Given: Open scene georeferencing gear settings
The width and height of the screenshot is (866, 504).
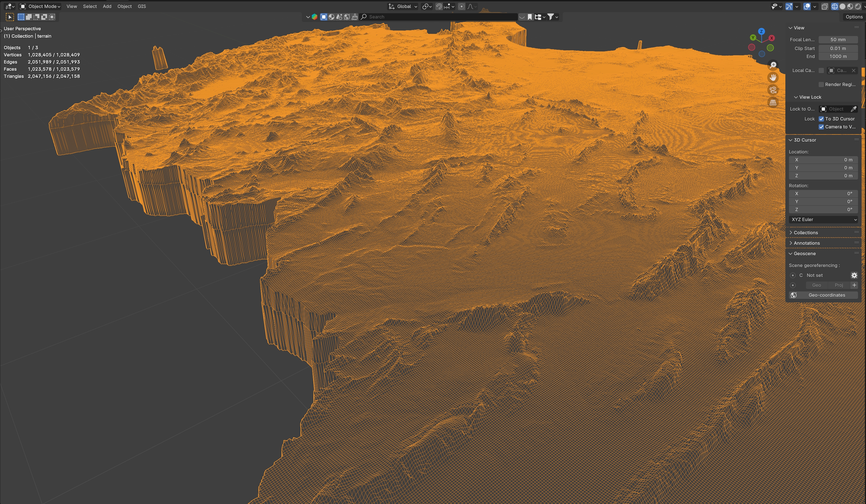Looking at the screenshot, I should tap(854, 275).
